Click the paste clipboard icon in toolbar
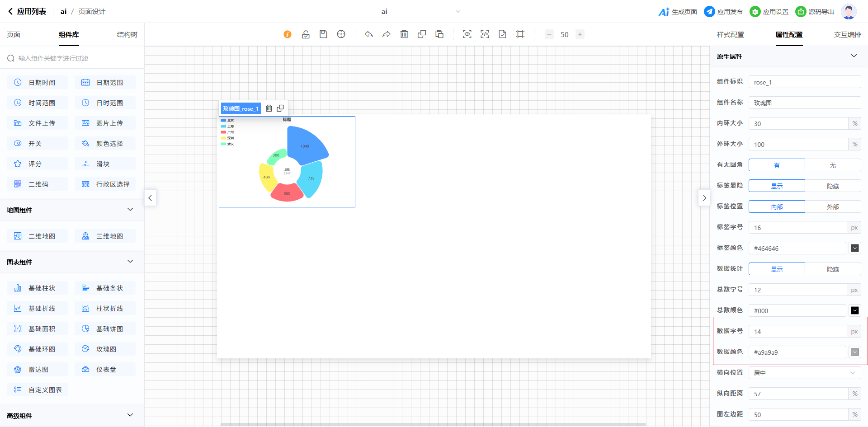This screenshot has width=868, height=427. [x=439, y=34]
